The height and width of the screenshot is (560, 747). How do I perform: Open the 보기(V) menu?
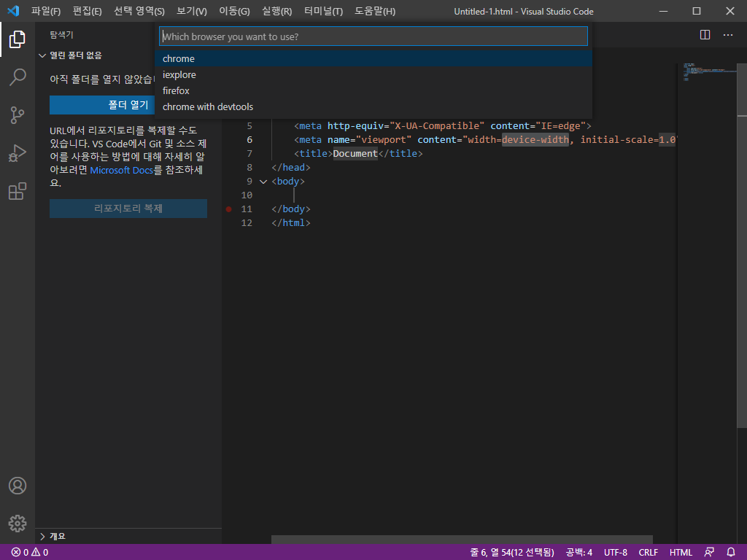[192, 11]
